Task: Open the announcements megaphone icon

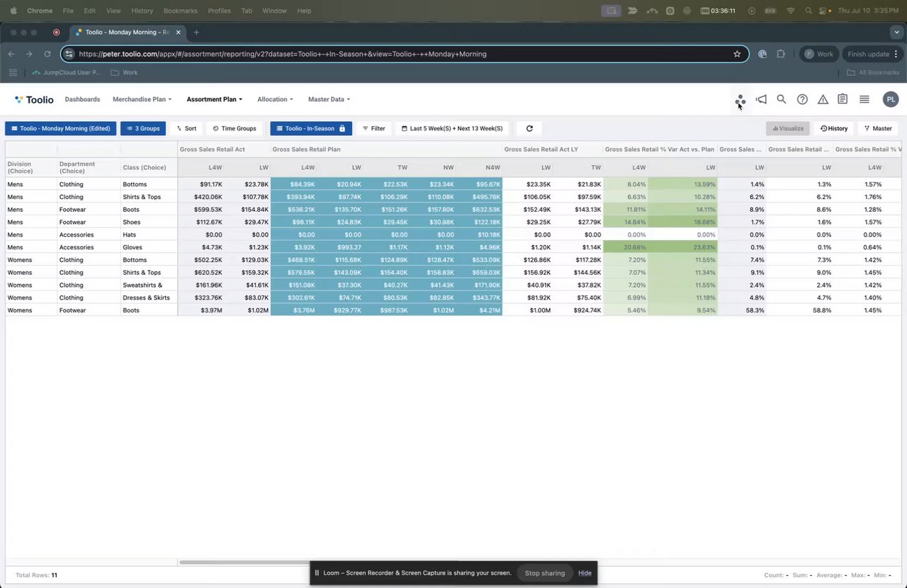Action: click(x=761, y=100)
